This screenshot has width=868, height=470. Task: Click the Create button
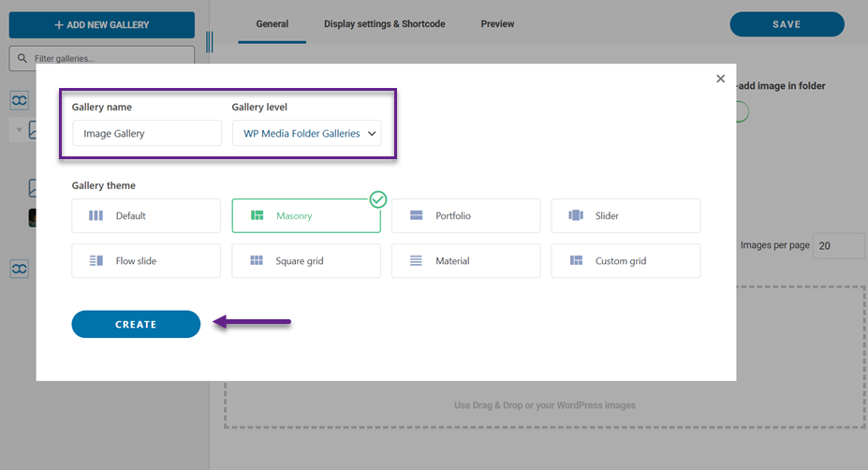136,324
